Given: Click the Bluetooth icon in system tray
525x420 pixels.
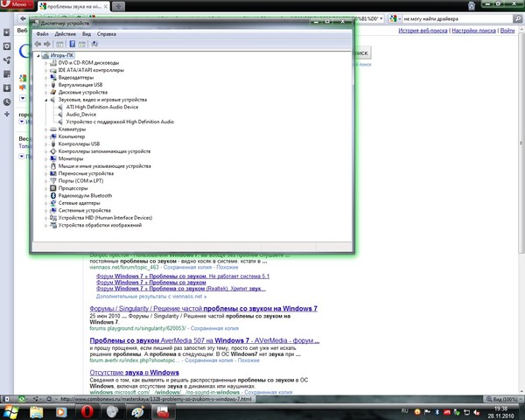Looking at the screenshot, I should [x=437, y=412].
